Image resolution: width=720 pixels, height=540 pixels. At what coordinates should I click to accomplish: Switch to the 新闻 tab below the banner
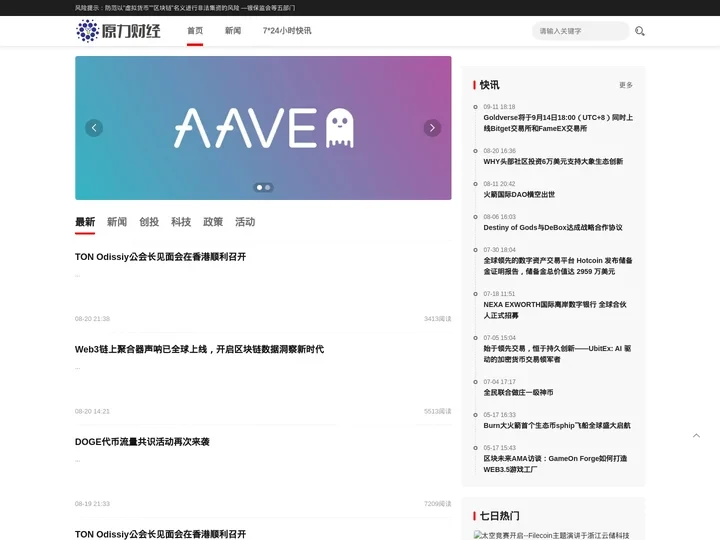[117, 222]
